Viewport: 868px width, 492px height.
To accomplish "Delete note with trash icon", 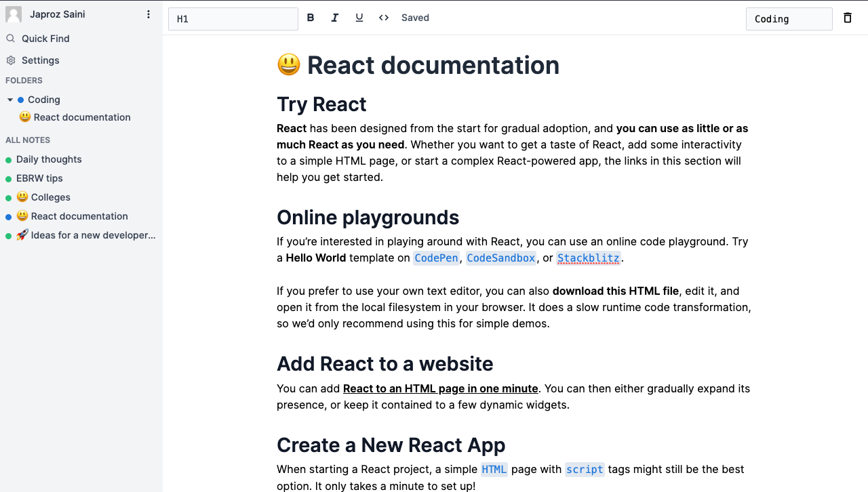I will click(x=848, y=18).
